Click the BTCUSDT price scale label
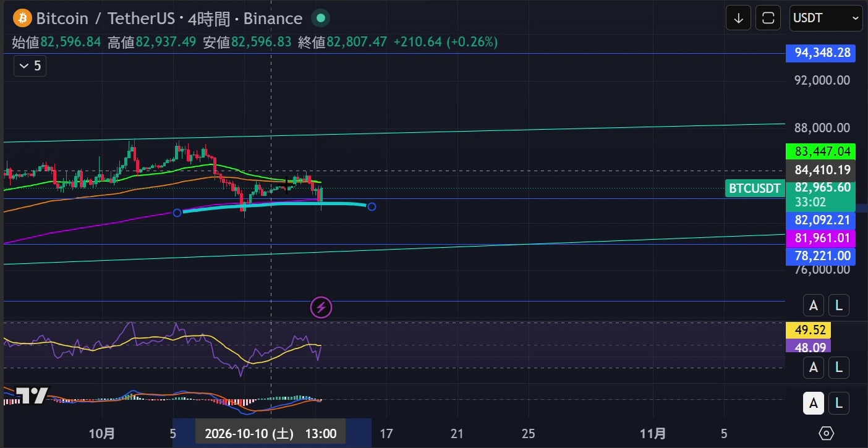Image resolution: width=868 pixels, height=448 pixels. [754, 188]
